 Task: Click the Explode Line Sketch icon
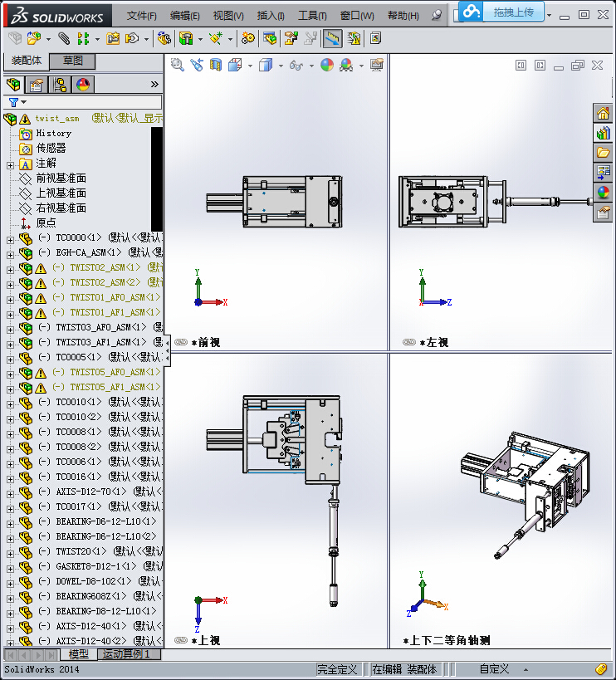(310, 38)
